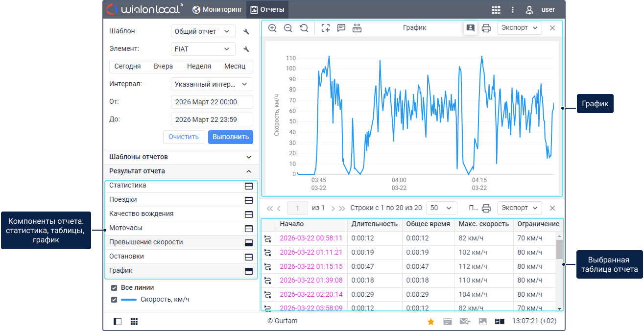This screenshot has width=644, height=331.
Task: Open the chart Экспорт dropdown
Action: pos(519,28)
